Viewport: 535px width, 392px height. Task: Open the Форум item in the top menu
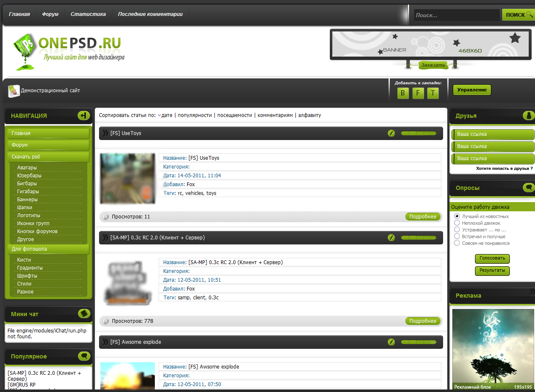click(50, 14)
